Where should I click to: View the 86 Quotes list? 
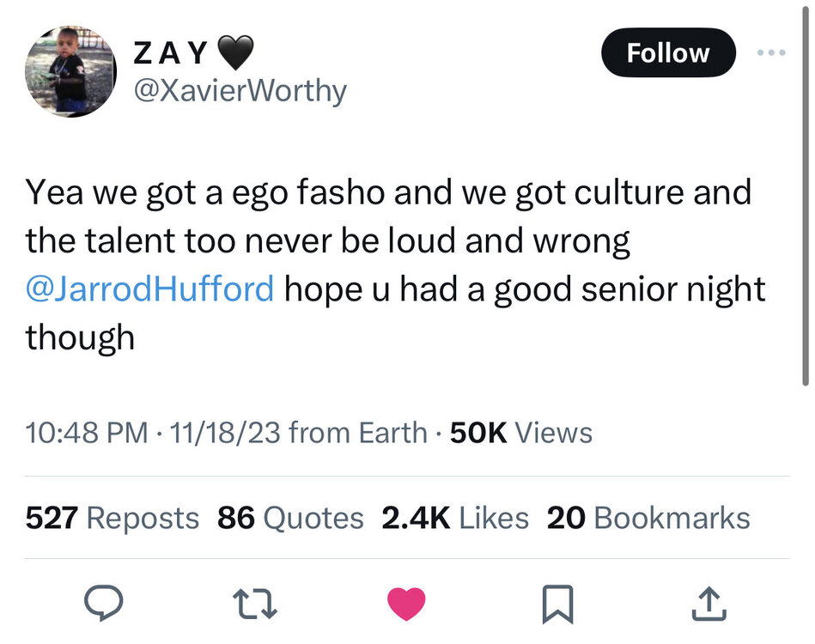pos(290,518)
